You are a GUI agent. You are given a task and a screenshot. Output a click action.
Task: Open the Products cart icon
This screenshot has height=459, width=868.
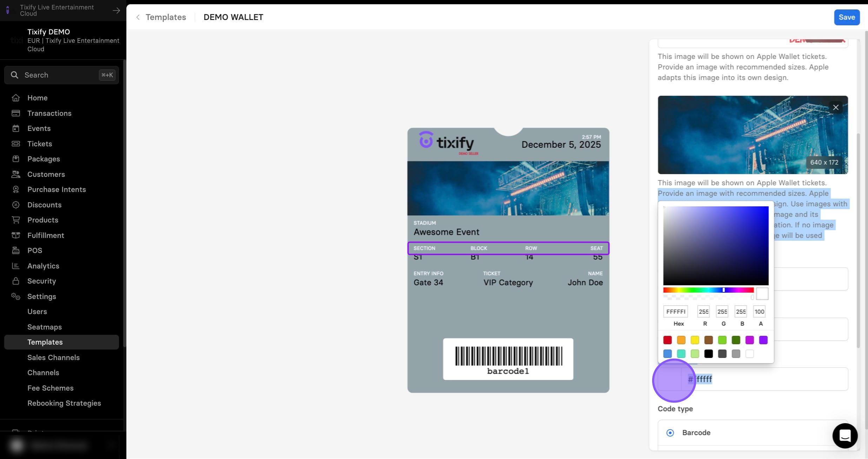click(16, 220)
